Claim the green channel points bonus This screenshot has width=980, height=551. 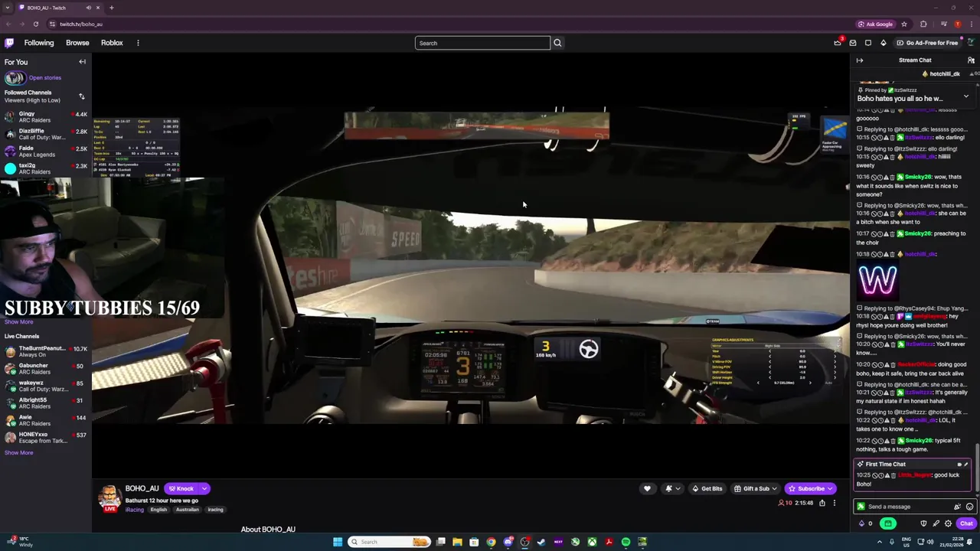888,523
